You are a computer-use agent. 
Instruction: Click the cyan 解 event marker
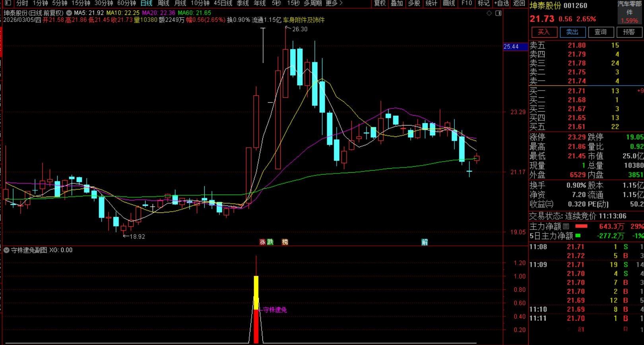point(425,242)
